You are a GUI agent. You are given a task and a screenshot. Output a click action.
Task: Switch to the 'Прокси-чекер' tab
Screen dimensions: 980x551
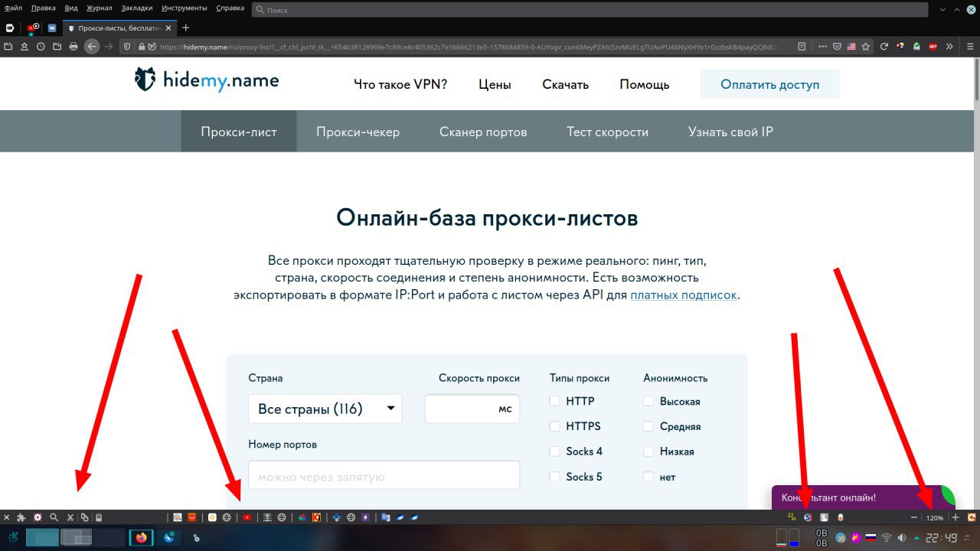pyautogui.click(x=358, y=132)
